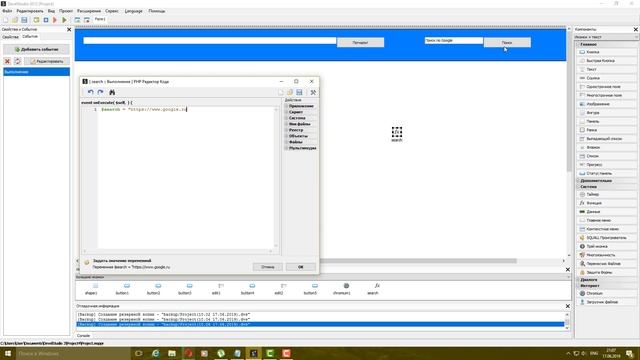The height and width of the screenshot is (360, 640).
Task: Undo in the PHP code editor
Action: [91, 92]
